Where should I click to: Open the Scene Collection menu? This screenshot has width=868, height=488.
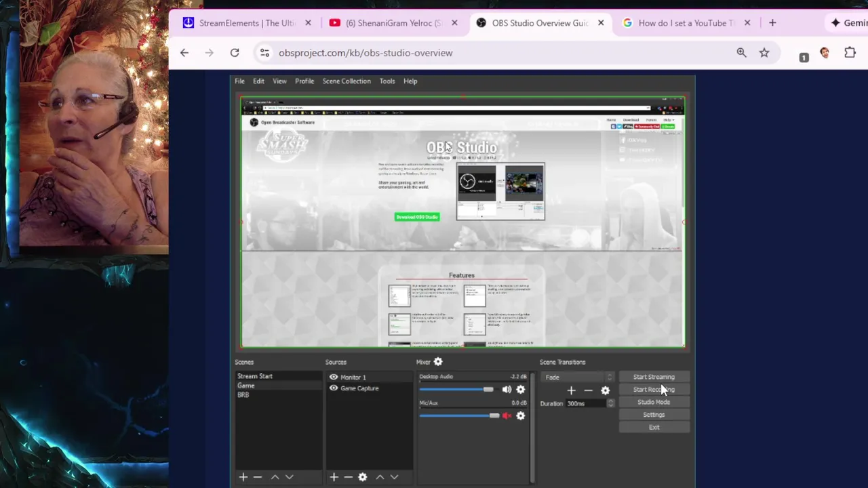point(347,81)
